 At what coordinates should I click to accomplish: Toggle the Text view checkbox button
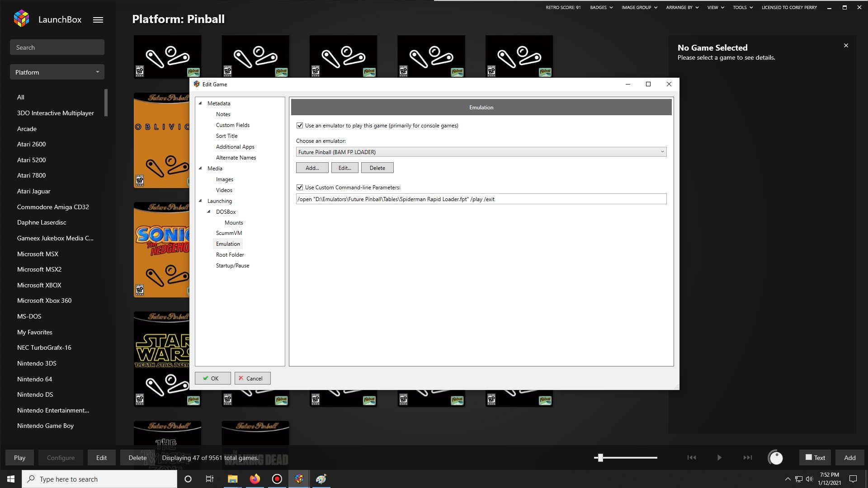click(x=816, y=458)
